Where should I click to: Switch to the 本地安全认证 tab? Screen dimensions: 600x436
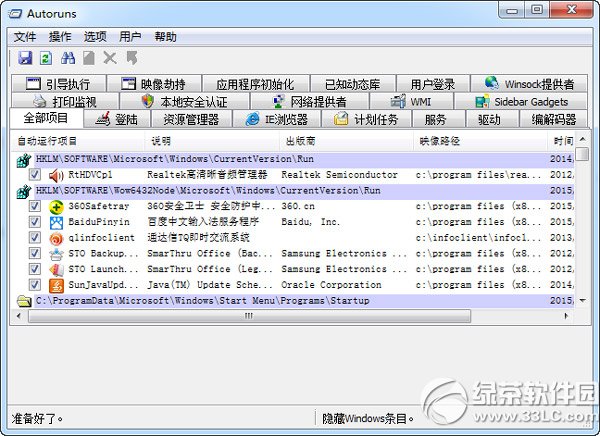(x=184, y=101)
